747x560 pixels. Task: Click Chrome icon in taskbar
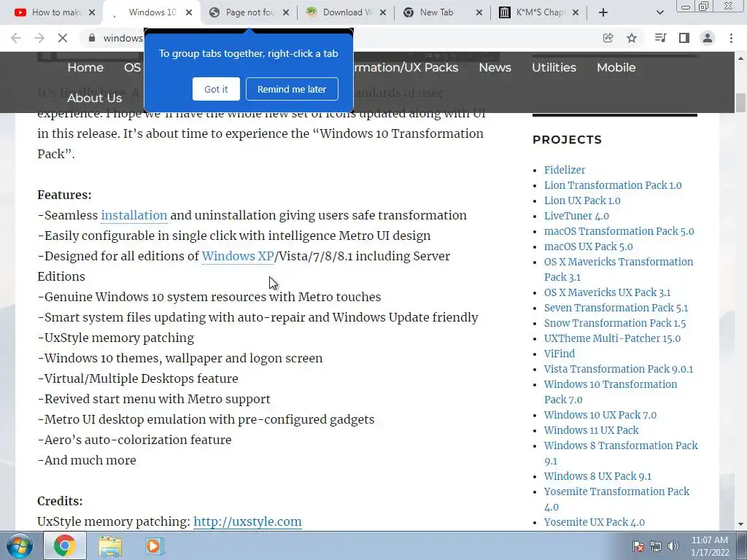pyautogui.click(x=65, y=545)
